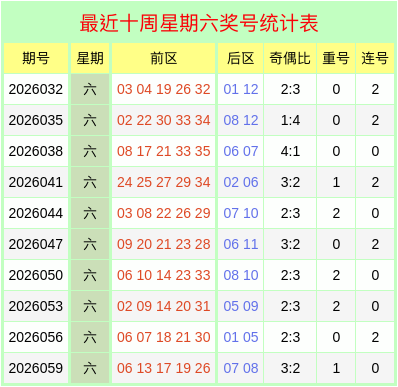The width and height of the screenshot is (398, 387).
Task: Click the 星期 column header
Action: pos(90,58)
